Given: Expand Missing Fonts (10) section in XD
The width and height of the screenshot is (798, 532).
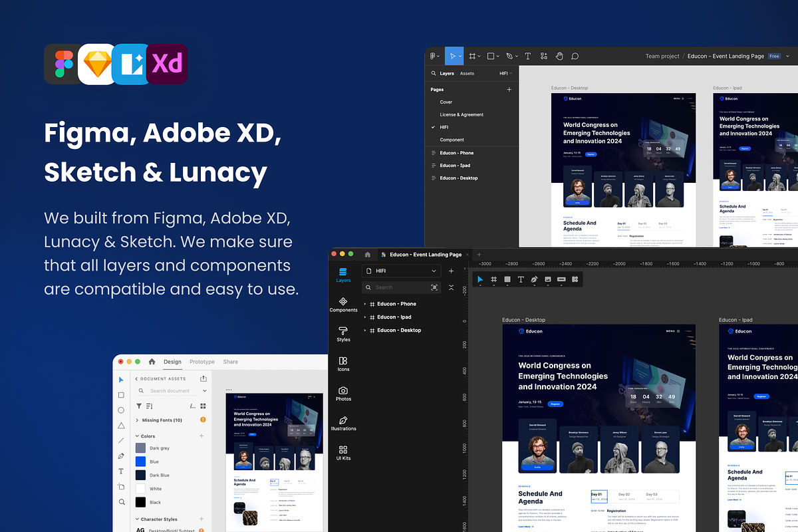Looking at the screenshot, I should 137,420.
